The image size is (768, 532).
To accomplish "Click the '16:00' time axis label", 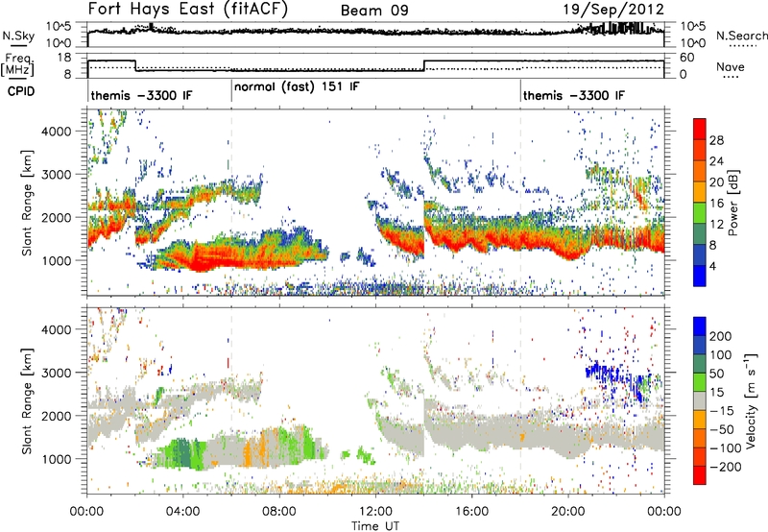I will pos(471,512).
